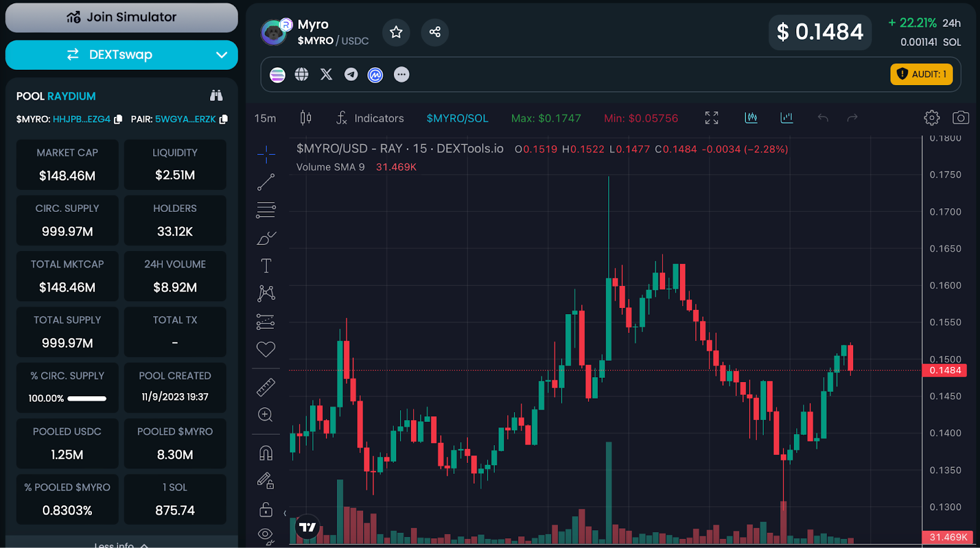The image size is (980, 548).
Task: Click the 1 SOL 875.74 card
Action: pos(175,499)
